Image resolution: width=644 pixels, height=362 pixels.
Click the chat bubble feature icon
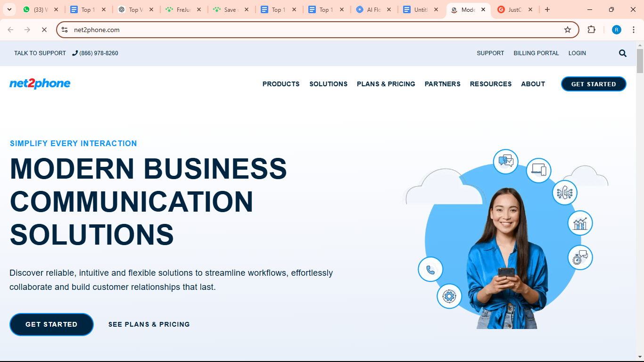[x=505, y=161]
